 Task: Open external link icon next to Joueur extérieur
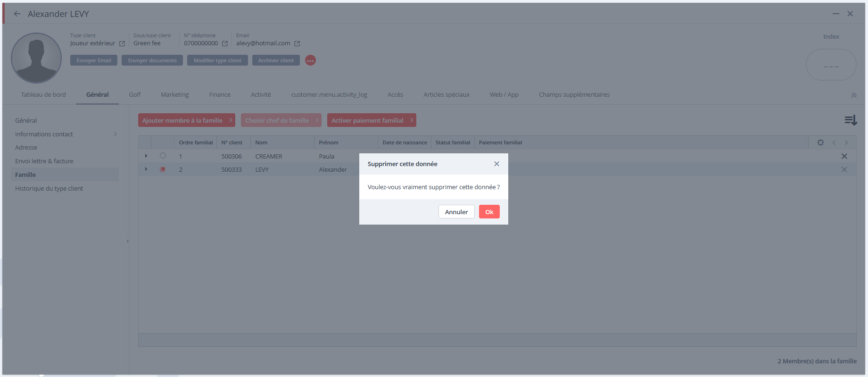pos(122,43)
